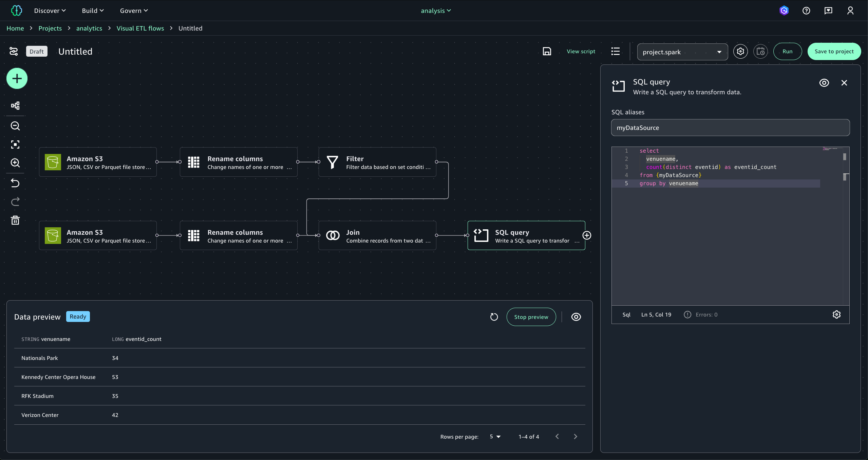Image resolution: width=868 pixels, height=460 pixels.
Task: Click the Save to project button
Action: pyautogui.click(x=834, y=52)
